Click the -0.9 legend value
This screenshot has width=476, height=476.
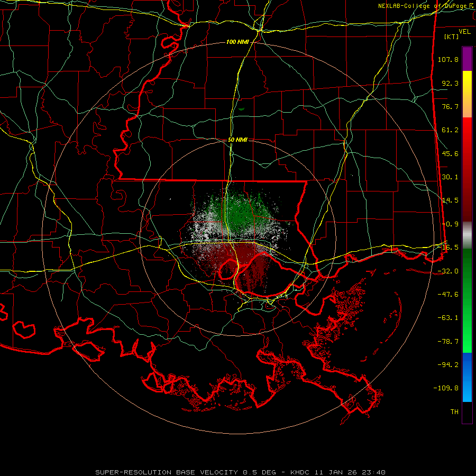[450, 224]
